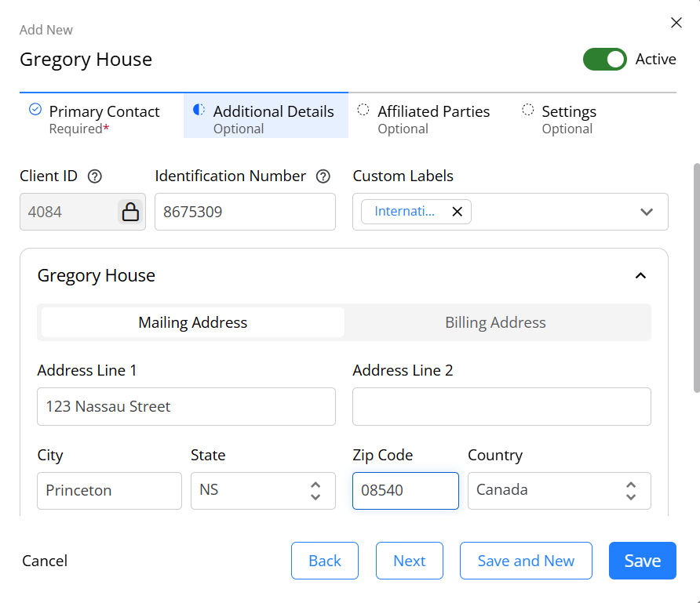Viewport: 700px width, 603px height.
Task: Click the Settings step dotted circle icon
Action: click(x=527, y=110)
